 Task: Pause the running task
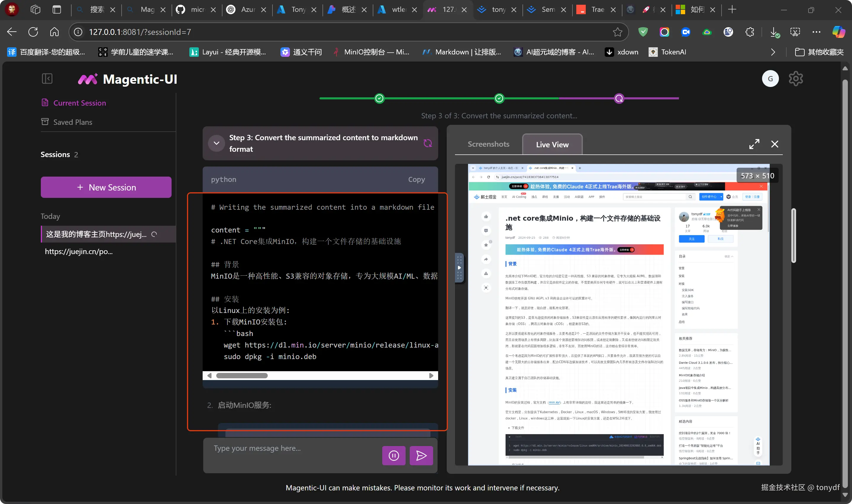pyautogui.click(x=393, y=455)
